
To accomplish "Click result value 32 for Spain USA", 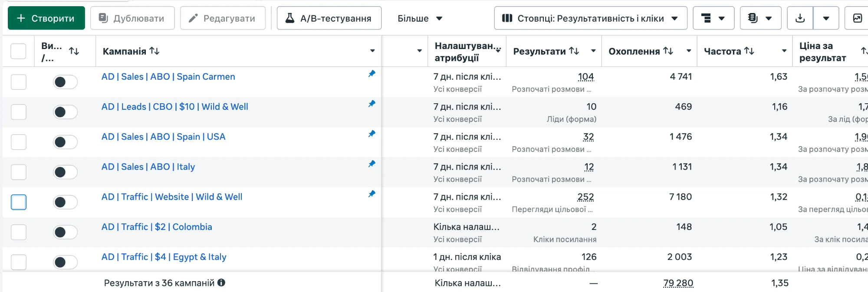I will point(589,137).
